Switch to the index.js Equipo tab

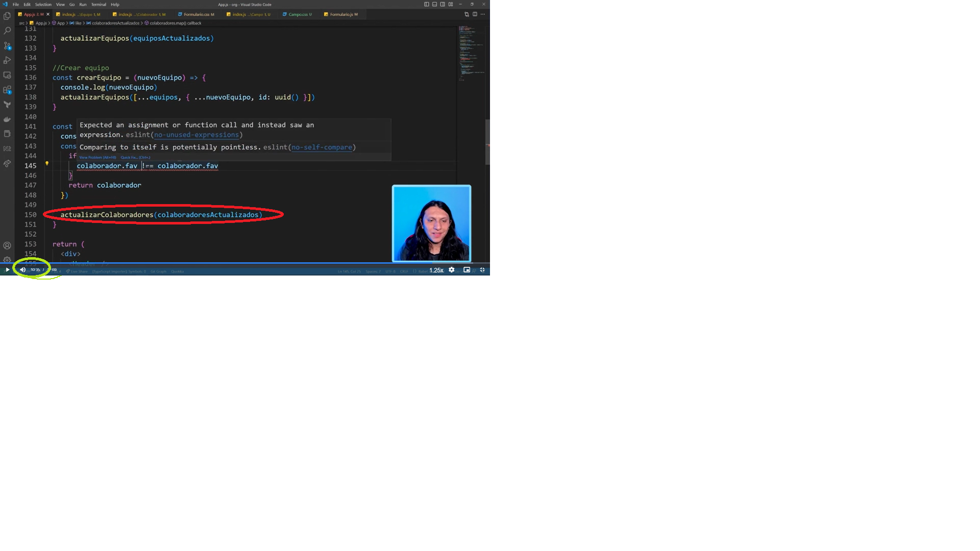pos(79,14)
